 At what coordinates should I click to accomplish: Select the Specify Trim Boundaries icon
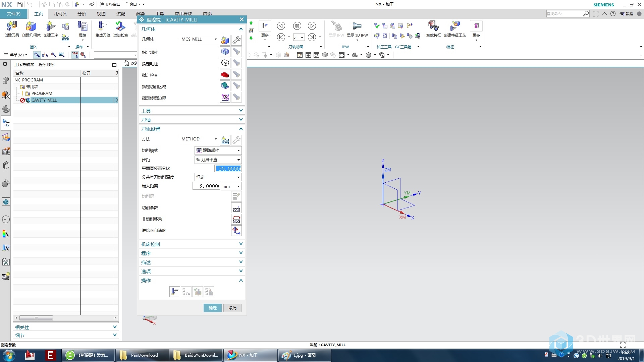(x=225, y=98)
